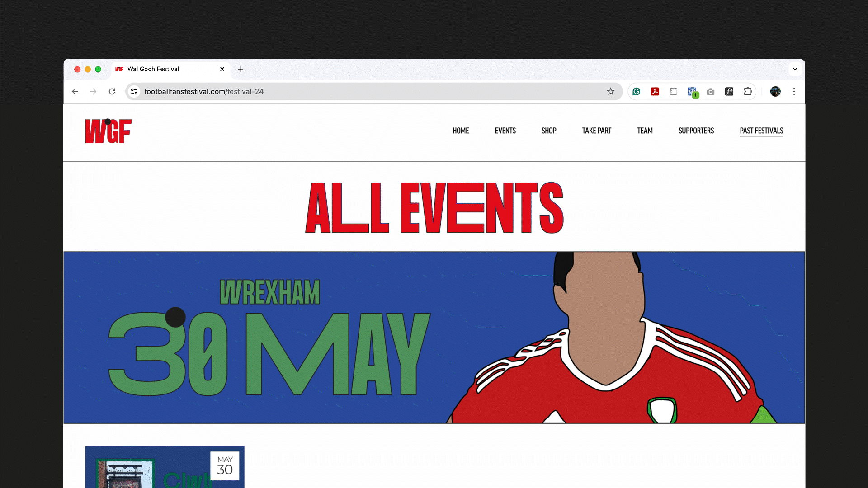Open a new browser tab
This screenshot has height=488, width=868.
click(241, 69)
